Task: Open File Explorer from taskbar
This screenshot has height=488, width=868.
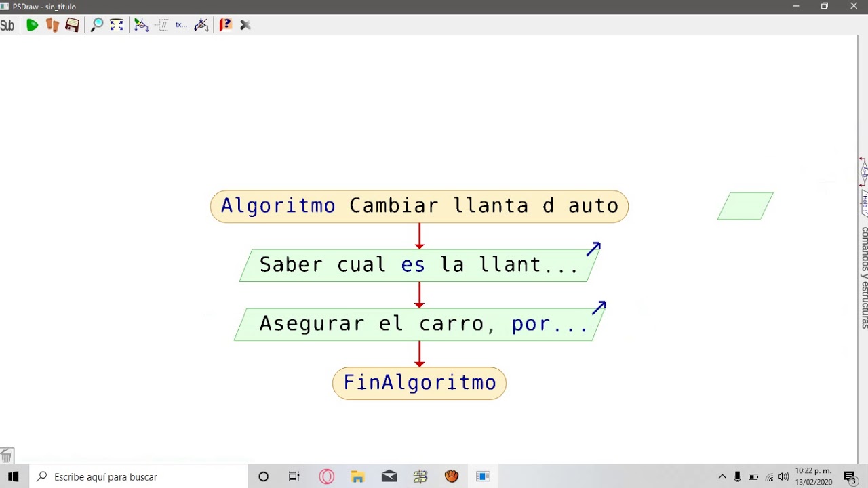Action: 358,476
